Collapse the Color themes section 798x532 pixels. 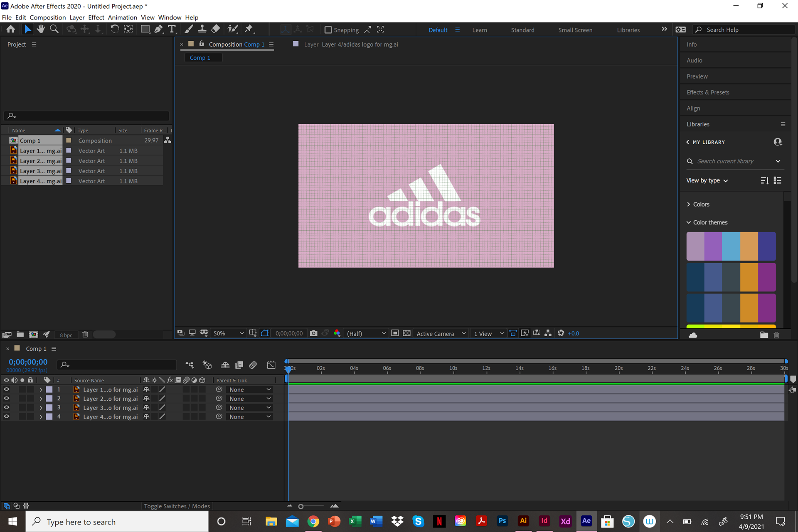pos(707,222)
